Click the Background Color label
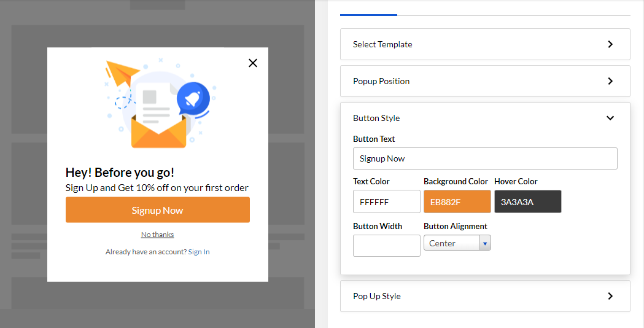This screenshot has width=644, height=328. click(456, 181)
